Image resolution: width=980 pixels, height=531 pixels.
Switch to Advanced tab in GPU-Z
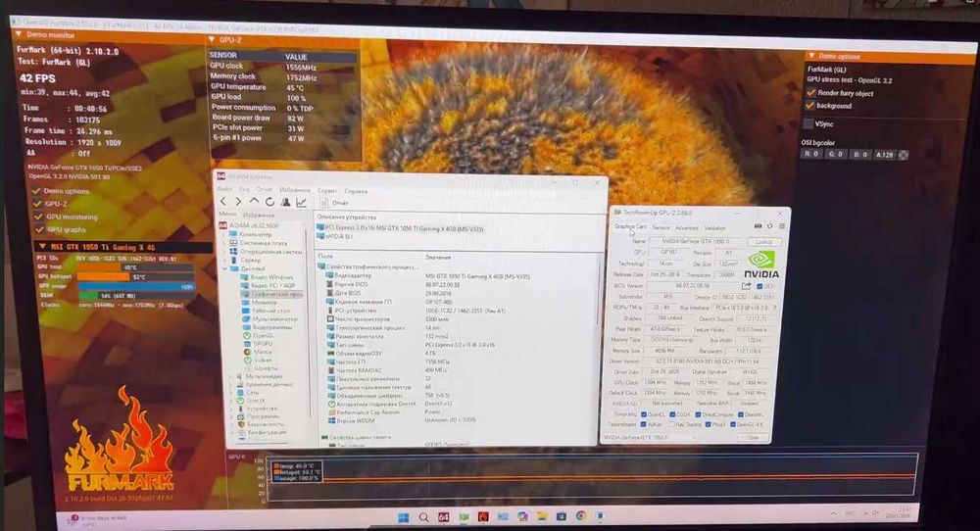(x=686, y=228)
